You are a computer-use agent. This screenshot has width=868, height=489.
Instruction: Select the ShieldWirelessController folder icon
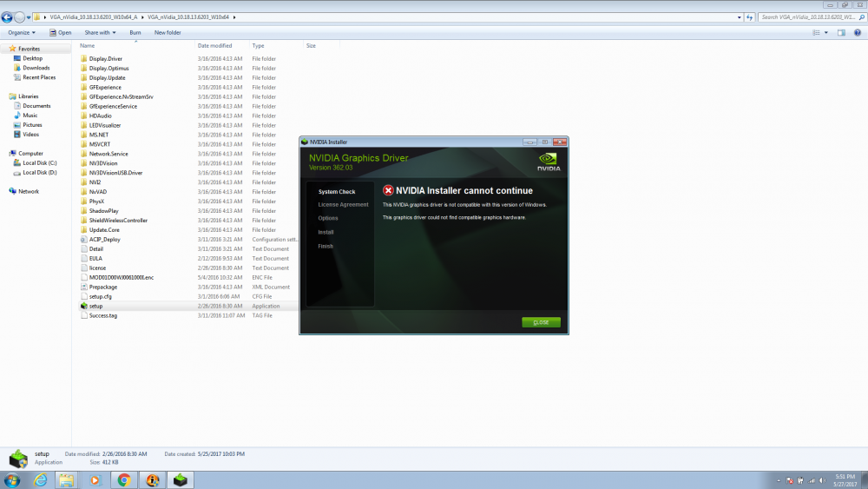point(84,221)
